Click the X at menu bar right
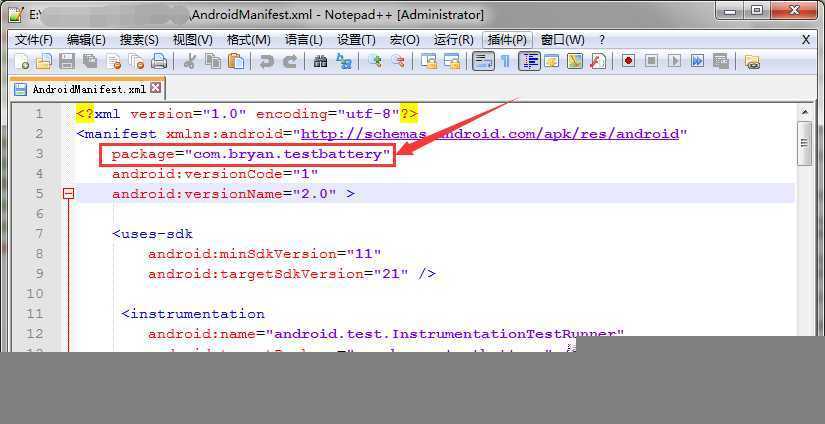Image resolution: width=825 pixels, height=424 pixels. pyautogui.click(x=806, y=39)
